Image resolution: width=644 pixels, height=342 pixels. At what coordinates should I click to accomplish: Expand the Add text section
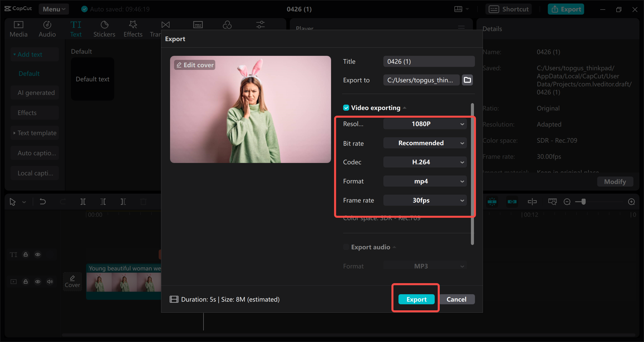coord(35,54)
